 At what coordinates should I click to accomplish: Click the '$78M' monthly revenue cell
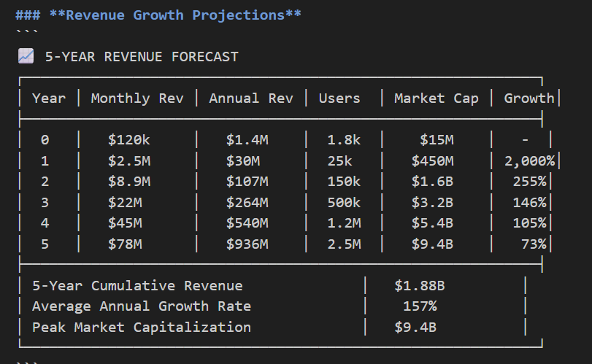click(x=125, y=244)
